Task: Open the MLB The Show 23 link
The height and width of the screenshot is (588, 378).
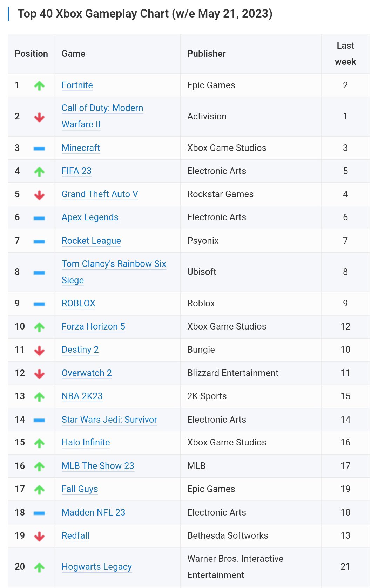Action: [x=98, y=466]
